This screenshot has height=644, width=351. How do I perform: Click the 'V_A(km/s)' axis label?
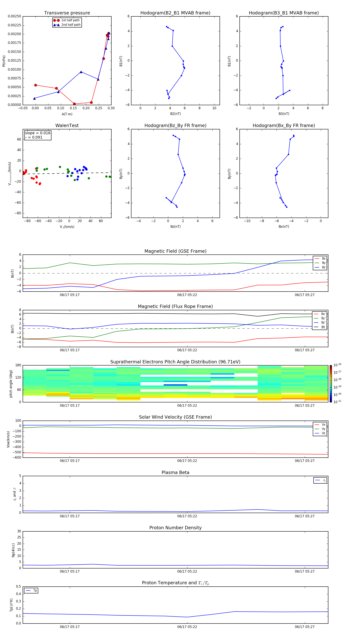click(x=67, y=227)
